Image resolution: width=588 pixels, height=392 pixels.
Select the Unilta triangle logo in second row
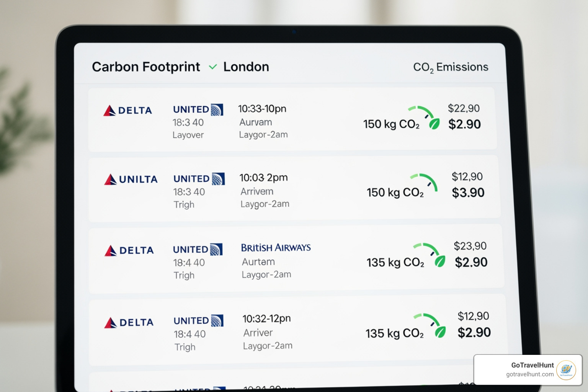pos(110,178)
